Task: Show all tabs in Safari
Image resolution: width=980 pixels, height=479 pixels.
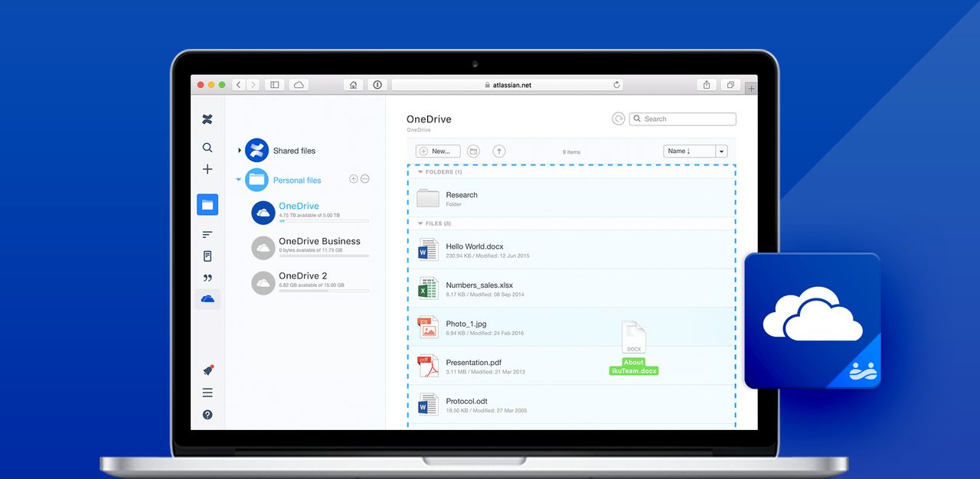Action: [730, 85]
